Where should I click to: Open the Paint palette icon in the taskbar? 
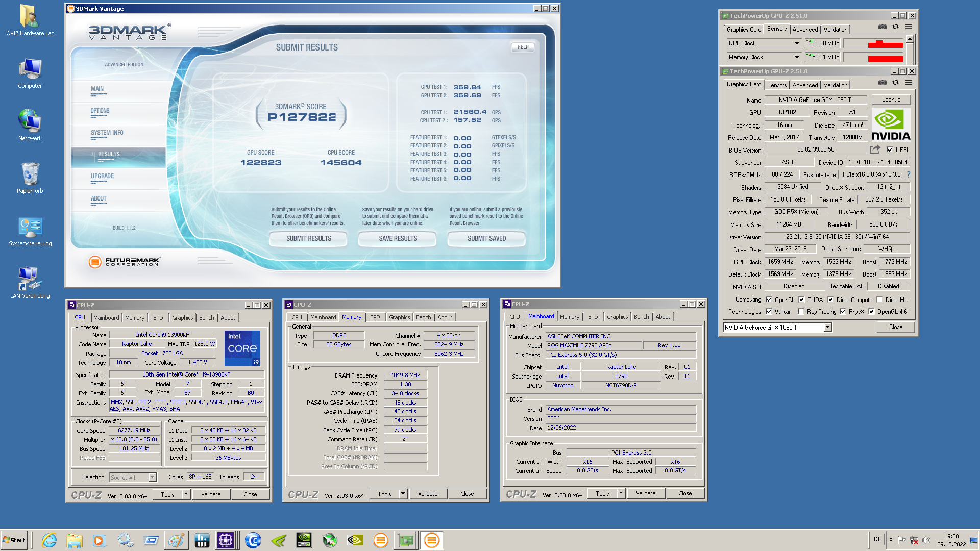pos(176,540)
